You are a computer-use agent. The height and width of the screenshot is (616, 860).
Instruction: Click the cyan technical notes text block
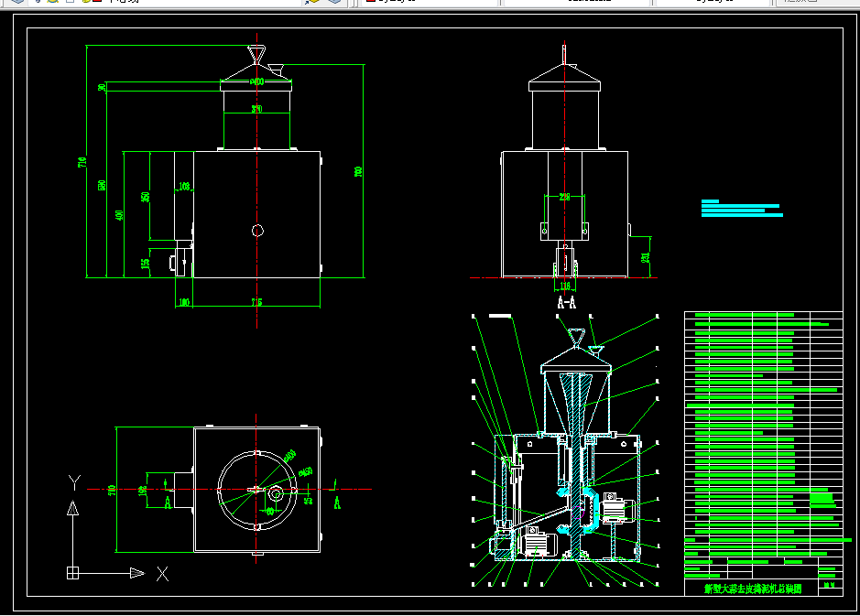(742, 209)
